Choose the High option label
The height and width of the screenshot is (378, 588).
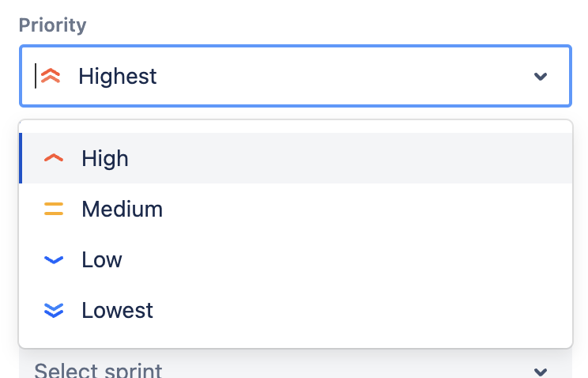point(105,158)
